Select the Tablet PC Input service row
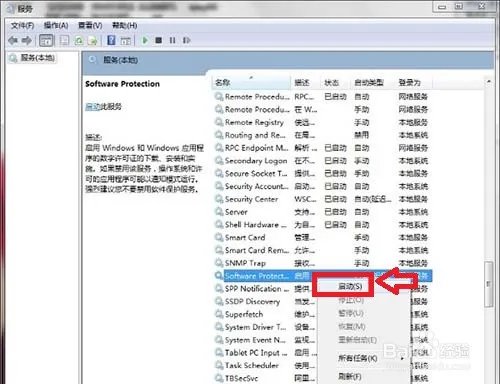The width and height of the screenshot is (500, 384). (x=265, y=353)
